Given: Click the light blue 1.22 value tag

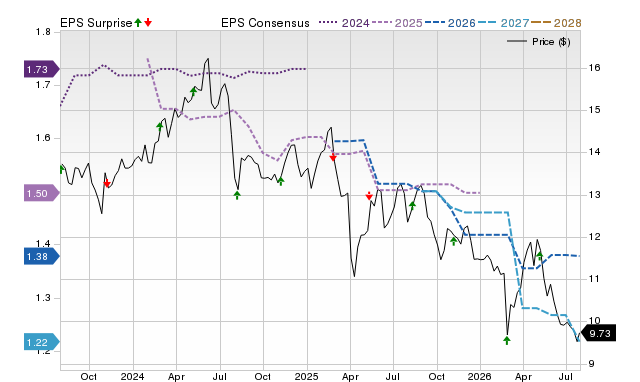Looking at the screenshot, I should pyautogui.click(x=42, y=342).
